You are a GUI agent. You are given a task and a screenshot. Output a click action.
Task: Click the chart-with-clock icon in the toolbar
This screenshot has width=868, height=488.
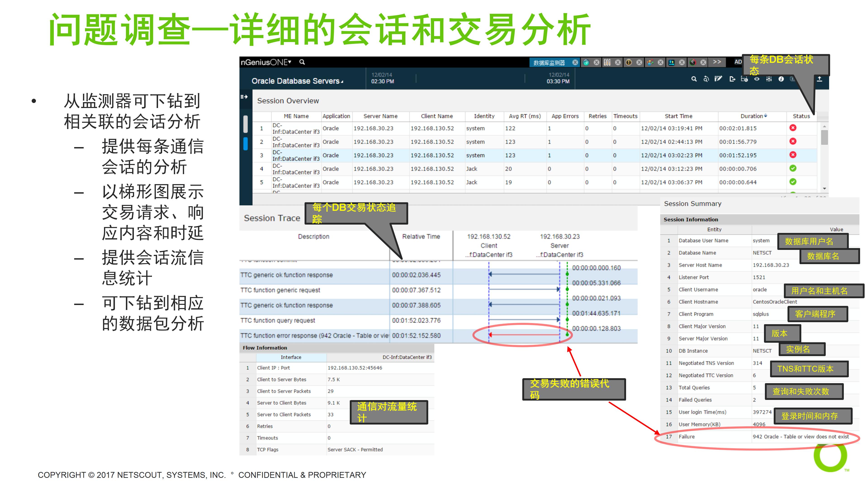pyautogui.click(x=744, y=79)
